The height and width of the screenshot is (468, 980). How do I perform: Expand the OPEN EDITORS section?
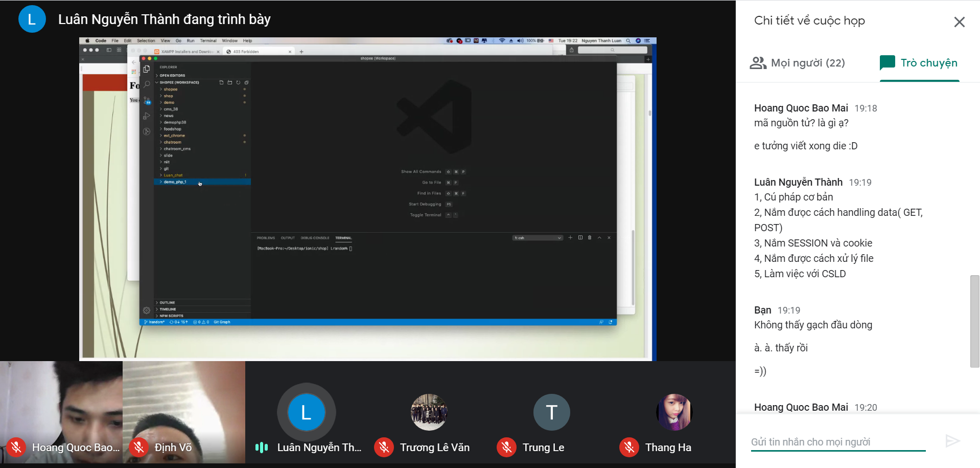[172, 76]
